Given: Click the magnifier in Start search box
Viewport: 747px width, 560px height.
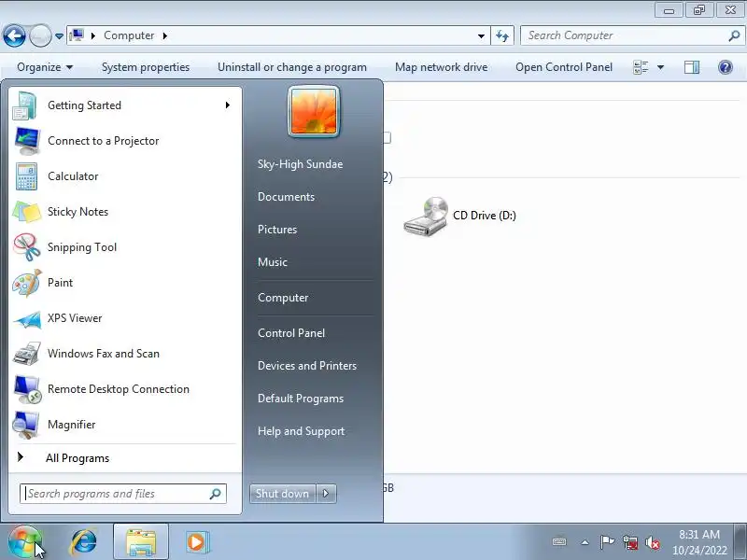Looking at the screenshot, I should pos(216,494).
